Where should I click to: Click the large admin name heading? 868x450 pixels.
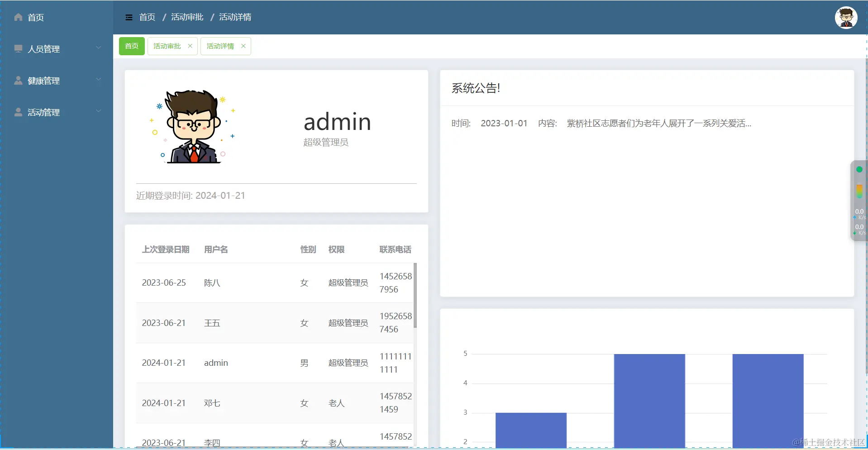click(x=337, y=122)
